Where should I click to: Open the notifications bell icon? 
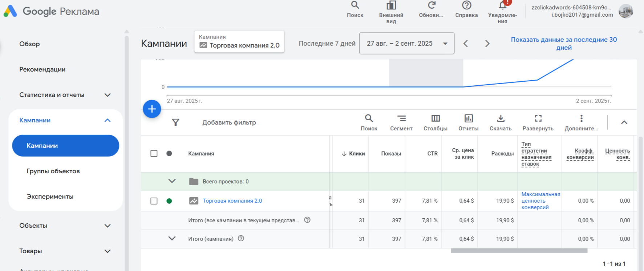point(503,5)
